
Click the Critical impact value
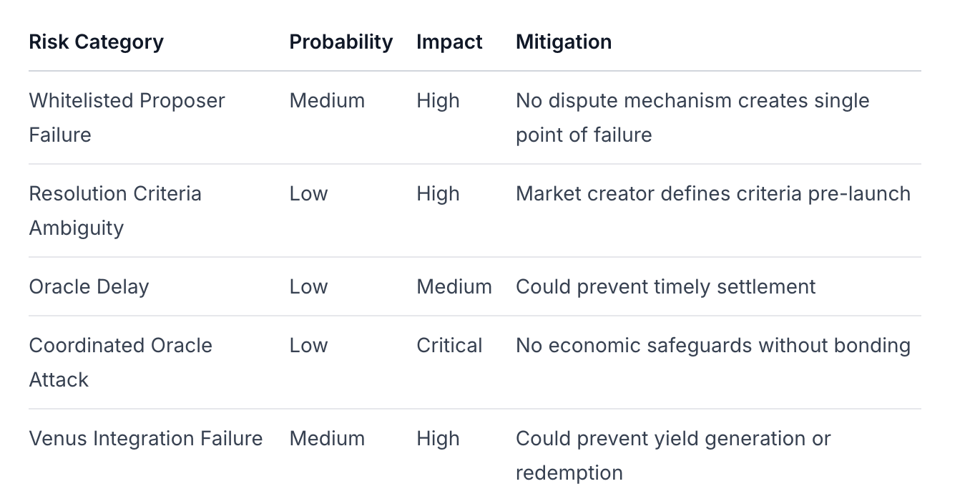(449, 346)
